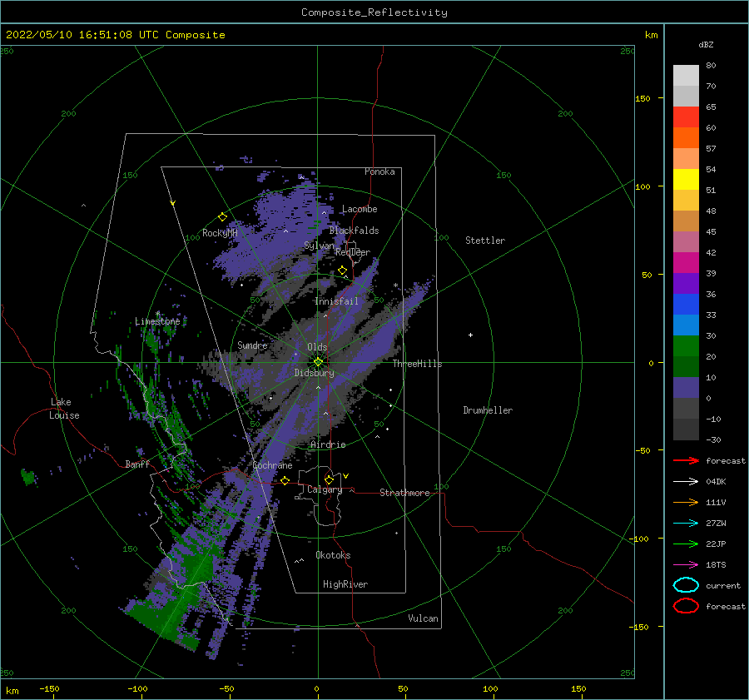The image size is (749, 700).
Task: Click the HighRiver label
Action: click(x=345, y=584)
